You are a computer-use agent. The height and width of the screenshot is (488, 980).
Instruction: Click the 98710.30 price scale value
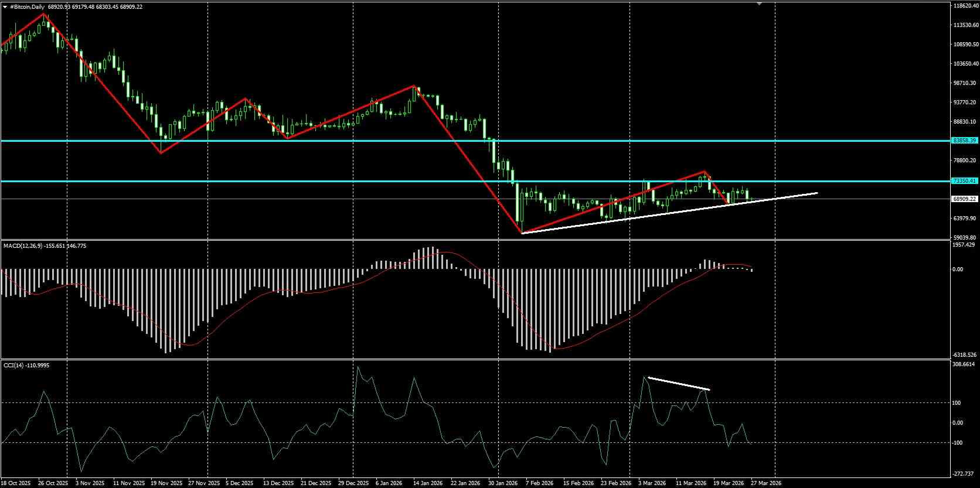point(965,83)
